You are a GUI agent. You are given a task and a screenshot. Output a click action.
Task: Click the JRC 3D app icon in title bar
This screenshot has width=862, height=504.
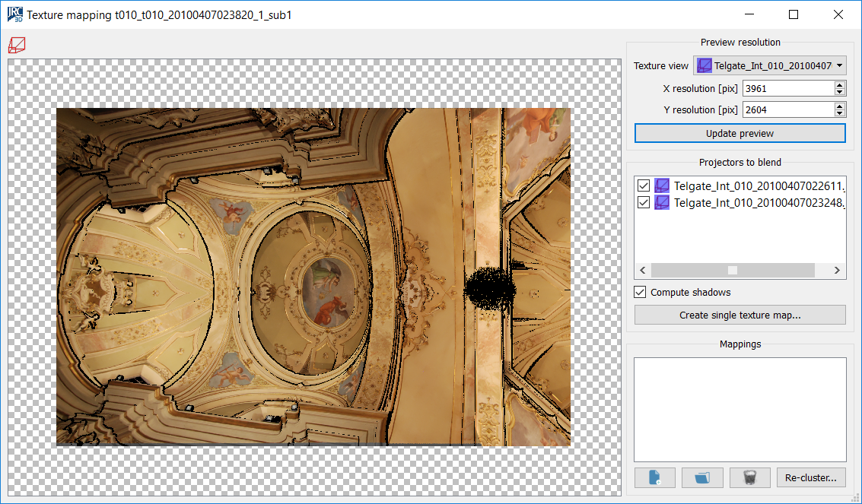[x=14, y=14]
